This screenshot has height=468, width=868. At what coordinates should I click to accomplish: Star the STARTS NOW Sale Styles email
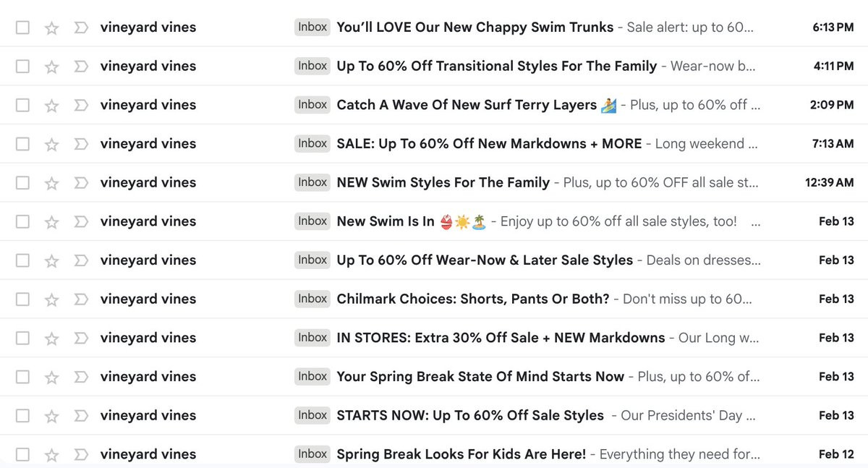(51, 415)
